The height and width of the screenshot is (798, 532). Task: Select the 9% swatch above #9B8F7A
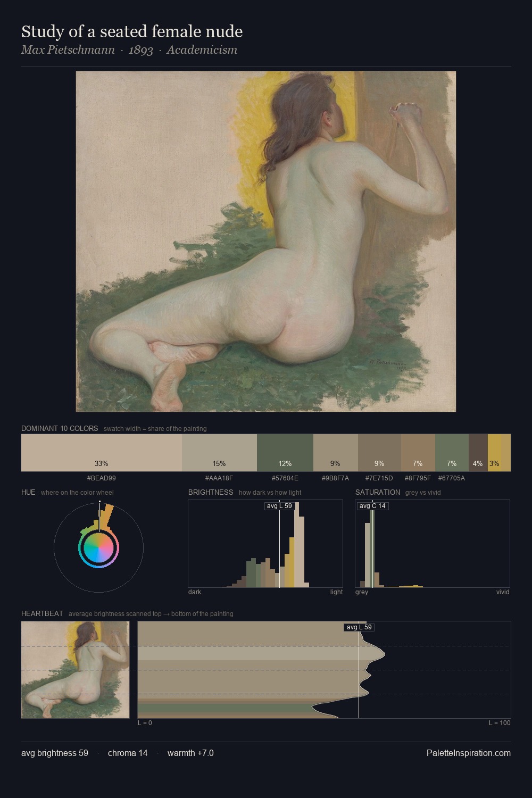tap(336, 453)
